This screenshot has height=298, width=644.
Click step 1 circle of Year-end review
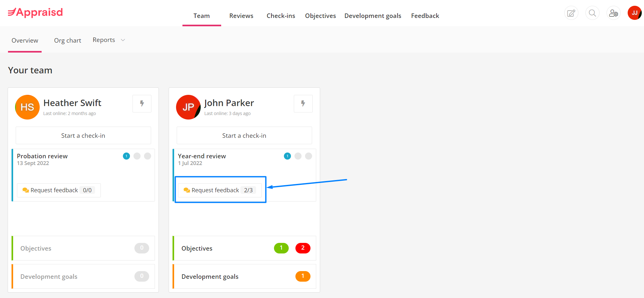[x=287, y=156]
